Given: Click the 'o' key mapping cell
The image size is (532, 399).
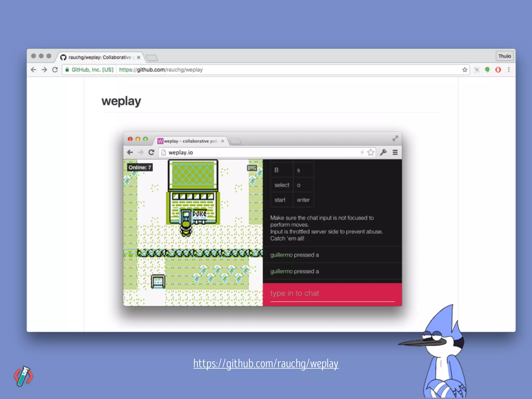Looking at the screenshot, I should [x=303, y=185].
